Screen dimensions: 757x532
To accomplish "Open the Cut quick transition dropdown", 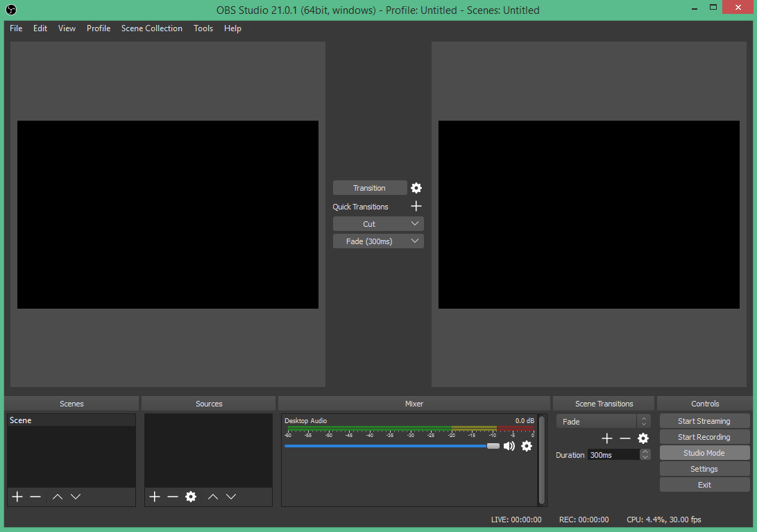I will coord(415,223).
